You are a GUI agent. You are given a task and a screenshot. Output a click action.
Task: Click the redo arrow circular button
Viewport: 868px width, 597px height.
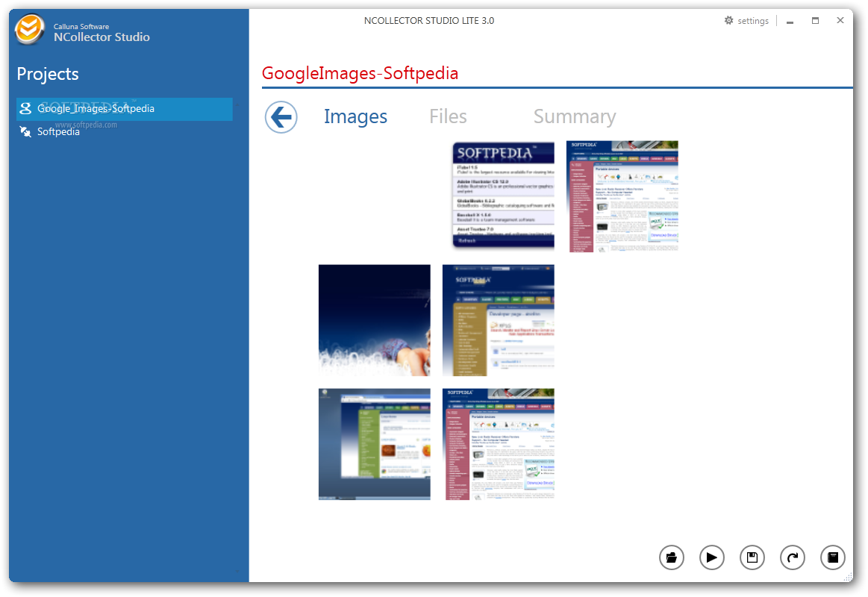pos(793,557)
